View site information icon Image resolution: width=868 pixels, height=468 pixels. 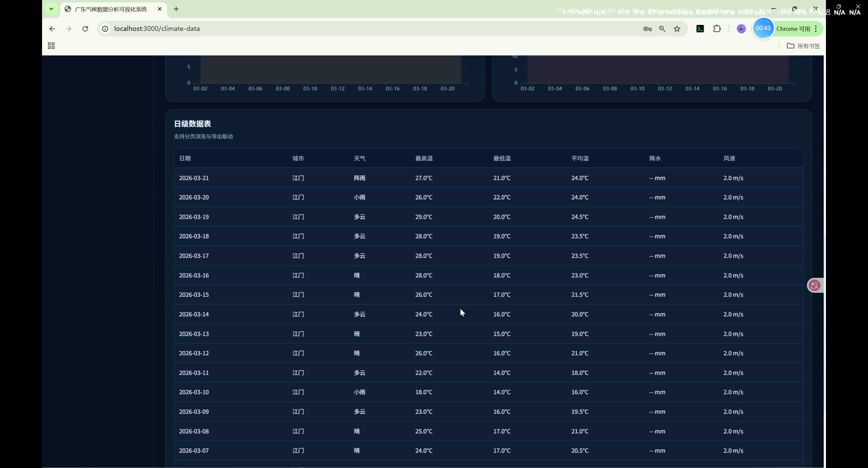(x=105, y=29)
